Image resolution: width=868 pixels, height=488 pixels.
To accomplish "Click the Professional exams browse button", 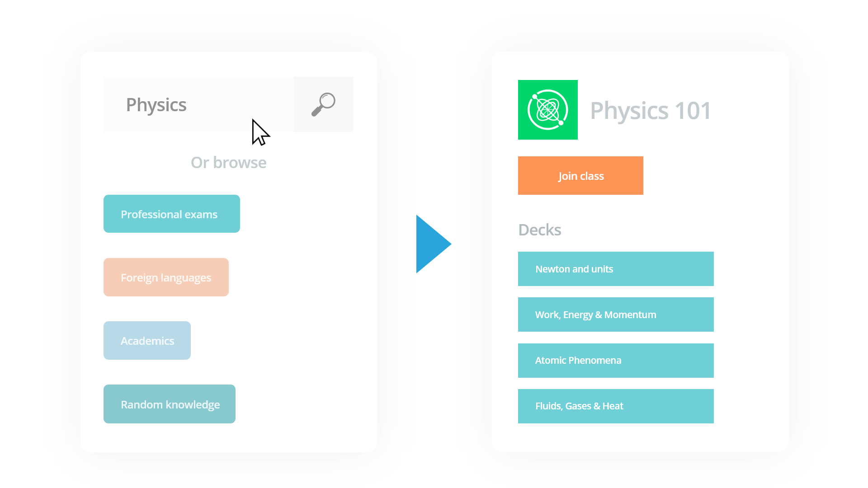I will [172, 213].
